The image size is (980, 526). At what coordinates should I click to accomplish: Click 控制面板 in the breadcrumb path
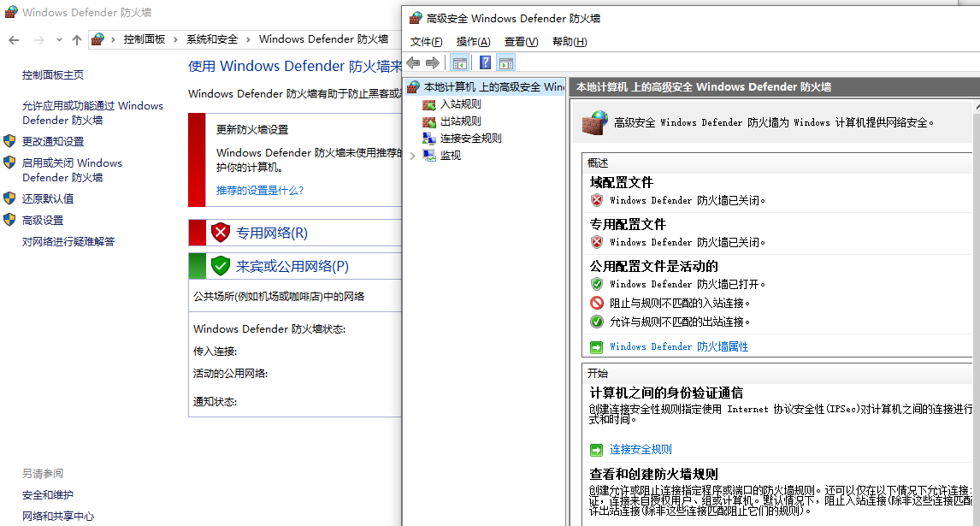click(x=145, y=38)
